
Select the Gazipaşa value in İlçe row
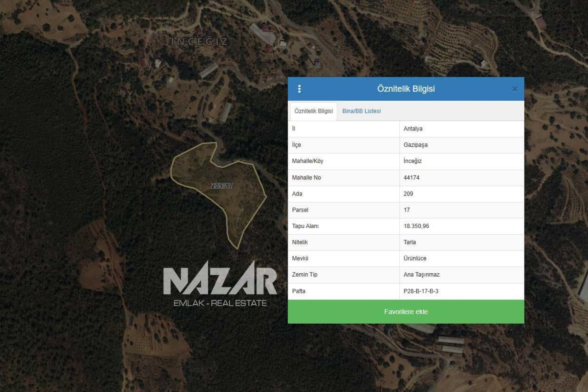(415, 145)
